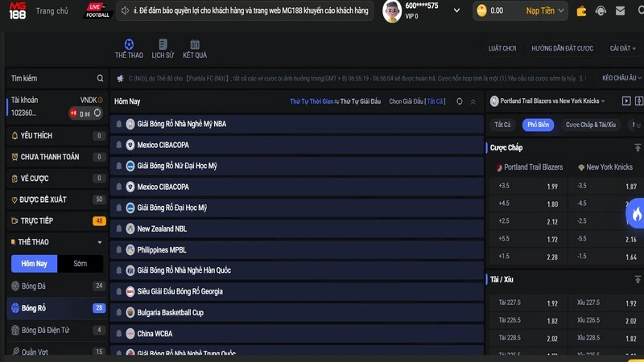Toggle bell for Bulgaria Basketball Cup
This screenshot has width=644, height=362.
tap(118, 312)
